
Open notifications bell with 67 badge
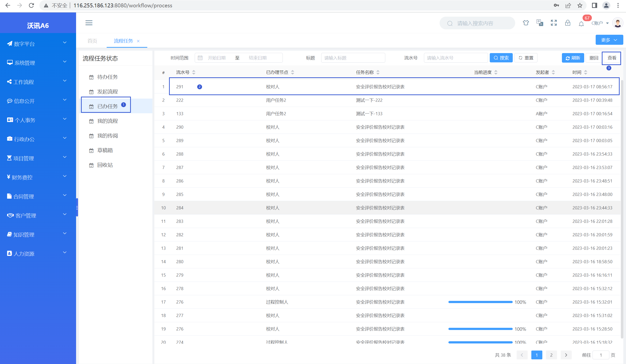click(581, 23)
